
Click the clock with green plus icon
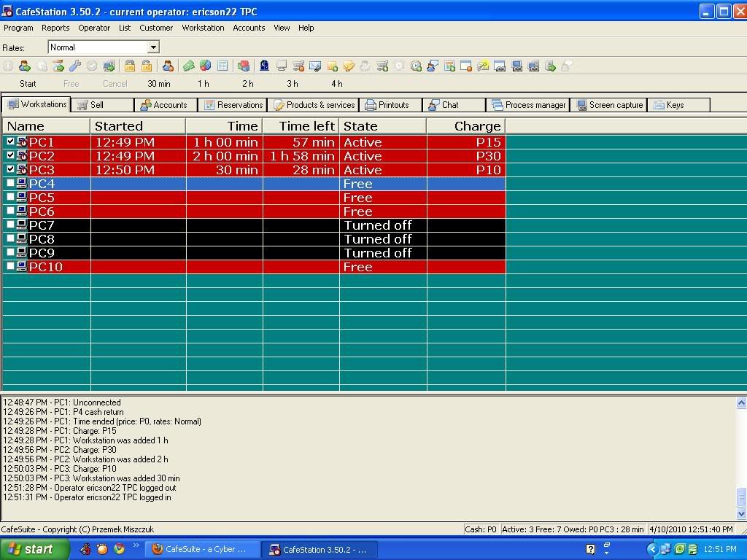[416, 66]
